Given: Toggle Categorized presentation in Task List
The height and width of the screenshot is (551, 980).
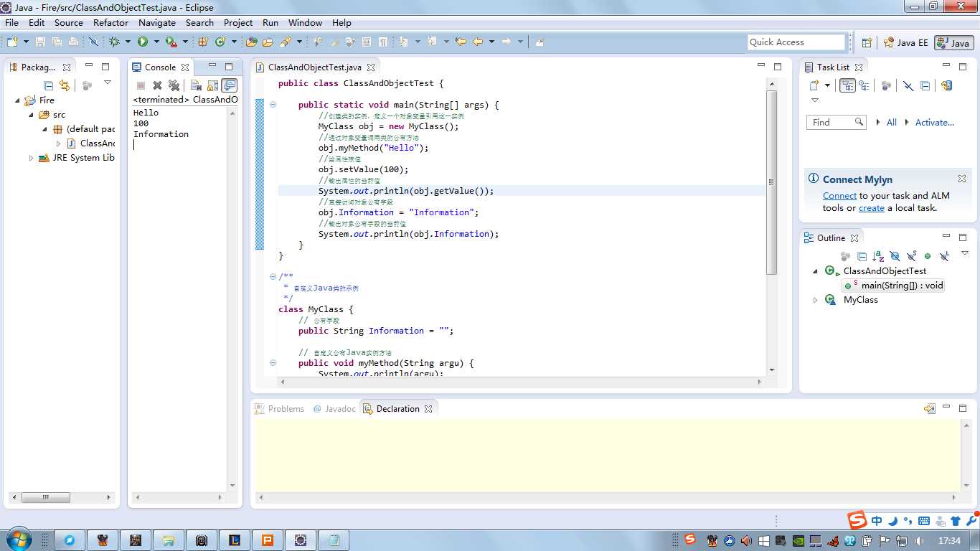Looking at the screenshot, I should pos(848,85).
